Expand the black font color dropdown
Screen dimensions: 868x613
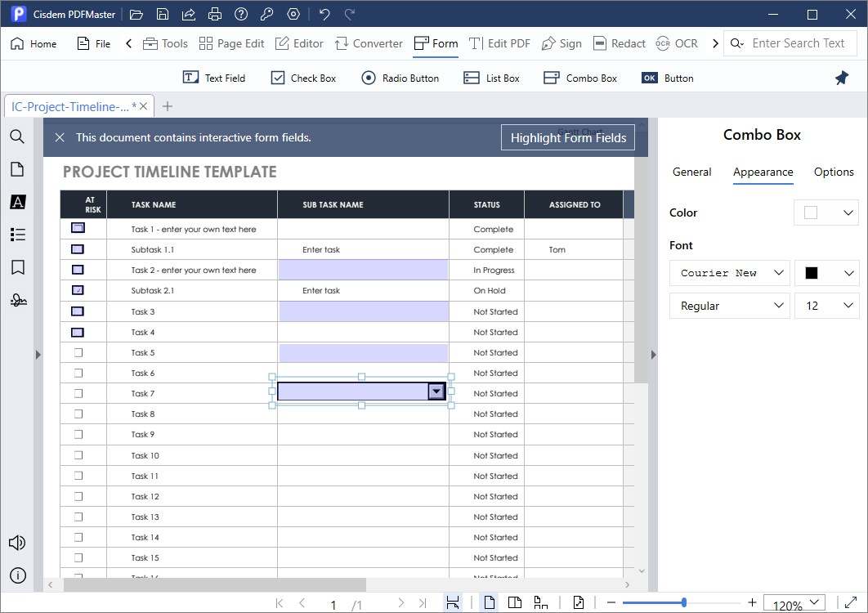pyautogui.click(x=826, y=273)
